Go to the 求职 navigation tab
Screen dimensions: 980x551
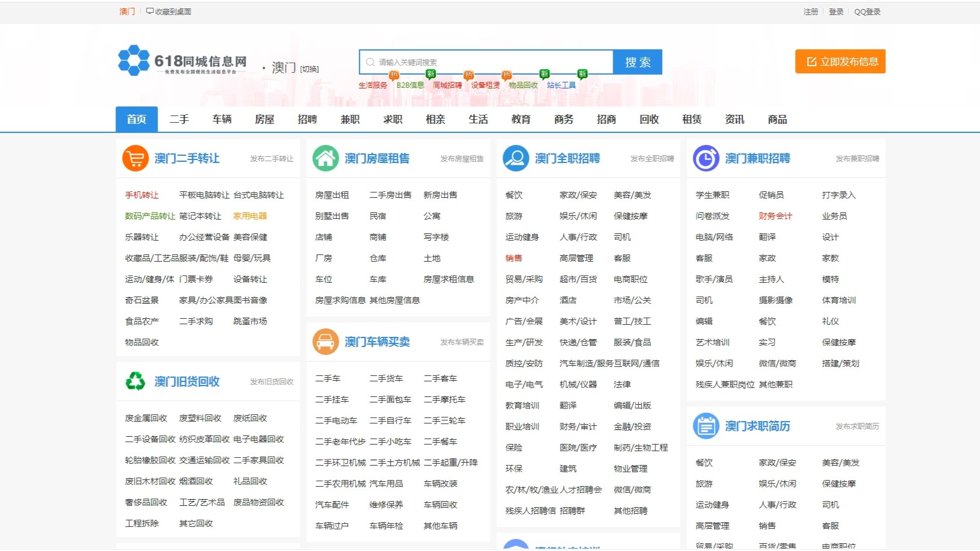pos(393,119)
